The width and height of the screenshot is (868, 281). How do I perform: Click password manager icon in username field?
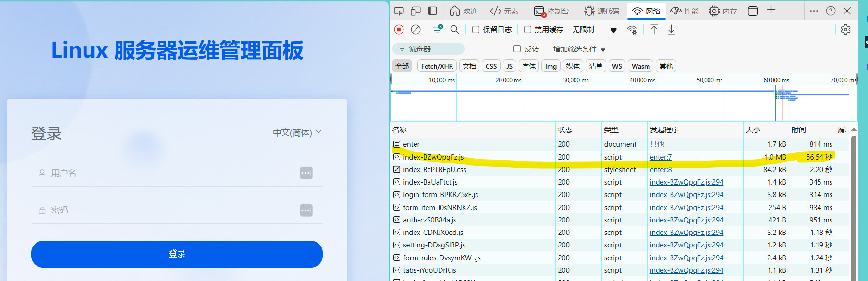pyautogui.click(x=306, y=173)
